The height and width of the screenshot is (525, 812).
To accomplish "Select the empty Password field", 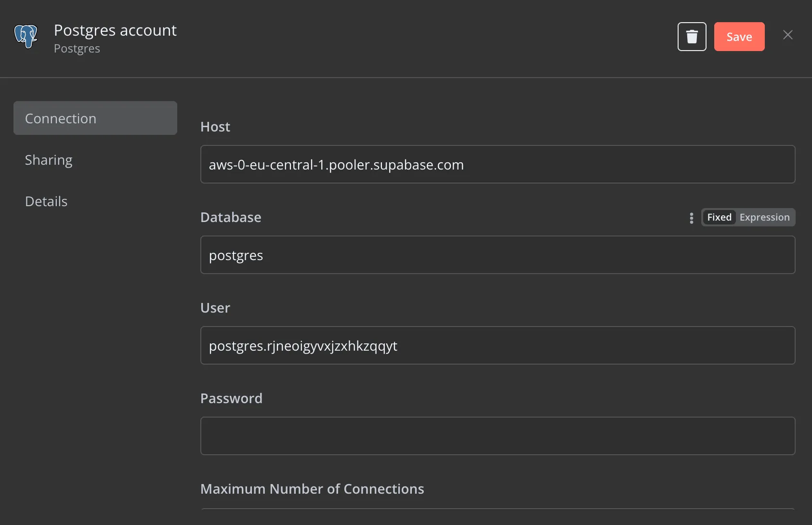I will [x=497, y=436].
